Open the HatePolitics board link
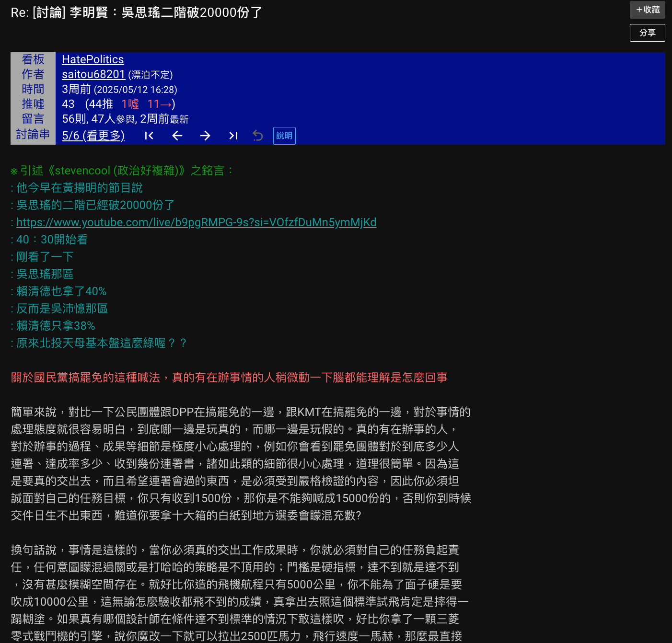The image size is (672, 643). [x=93, y=59]
